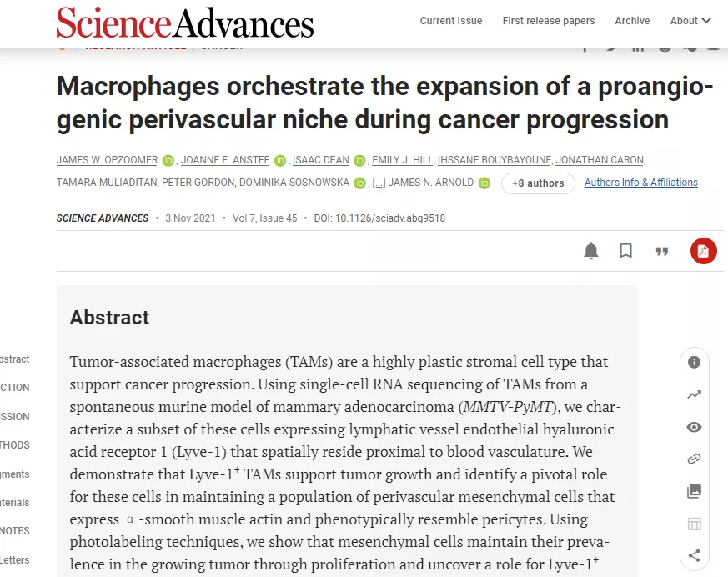
Task: Expand the +8 authors list
Action: (538, 183)
